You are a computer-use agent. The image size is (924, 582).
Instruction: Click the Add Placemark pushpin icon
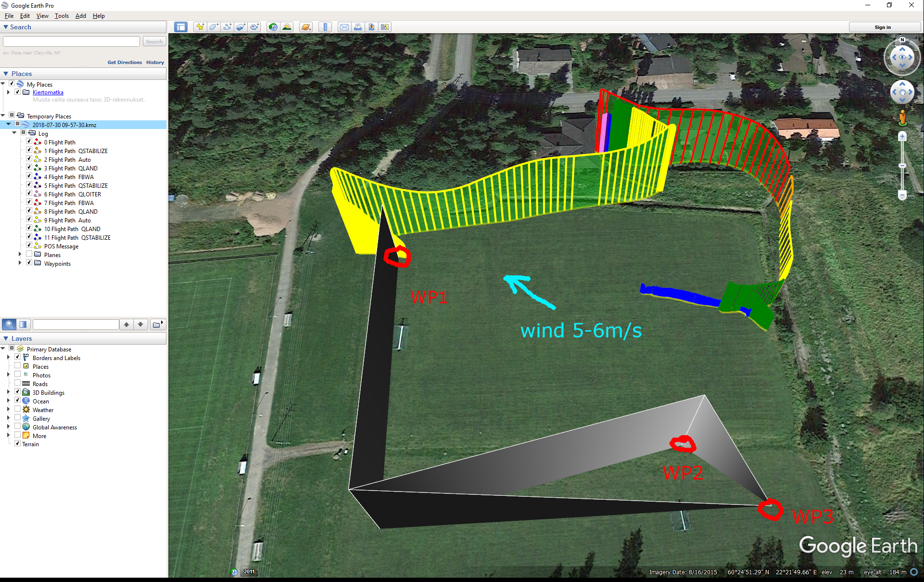[x=200, y=27]
